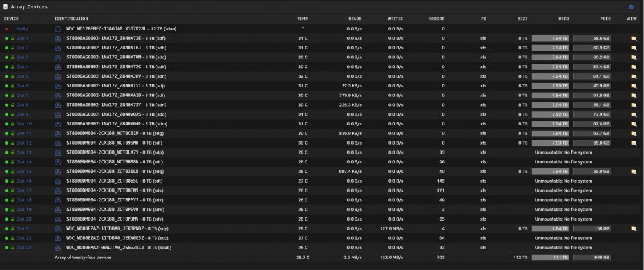Image resolution: width=644 pixels, height=270 pixels.
Task: Click the green status dot for Disk 23
Action: click(x=6, y=248)
